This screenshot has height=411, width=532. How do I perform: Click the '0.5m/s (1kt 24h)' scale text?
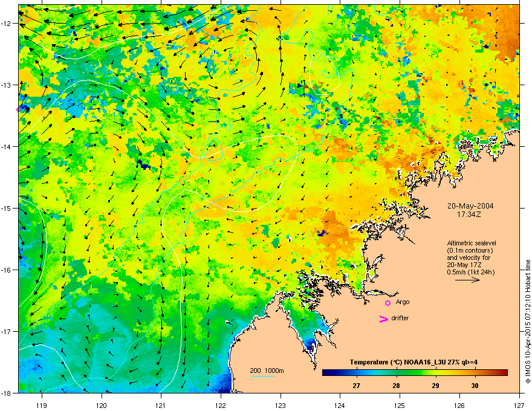coord(471,272)
